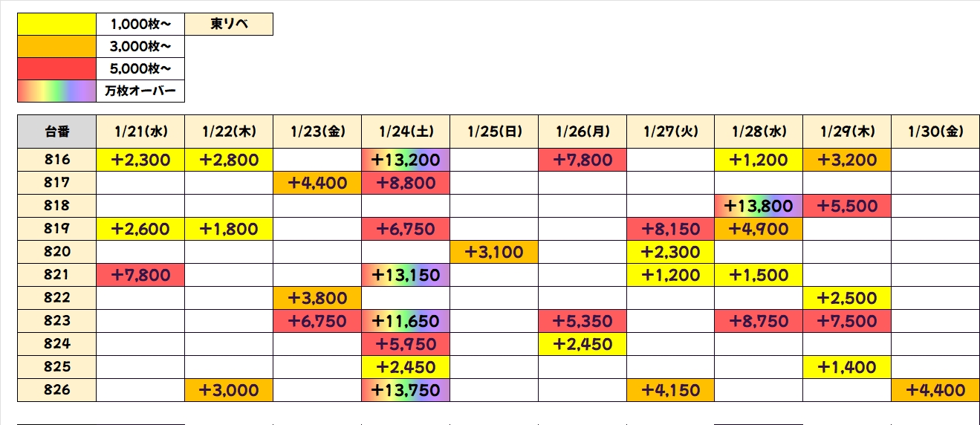Select the 台番 header cell
Viewport: 980px width, 425px height.
click(x=56, y=132)
